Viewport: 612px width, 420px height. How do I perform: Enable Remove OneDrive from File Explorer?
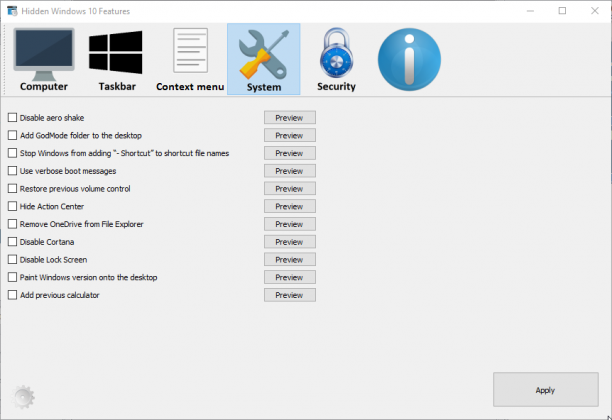click(12, 224)
